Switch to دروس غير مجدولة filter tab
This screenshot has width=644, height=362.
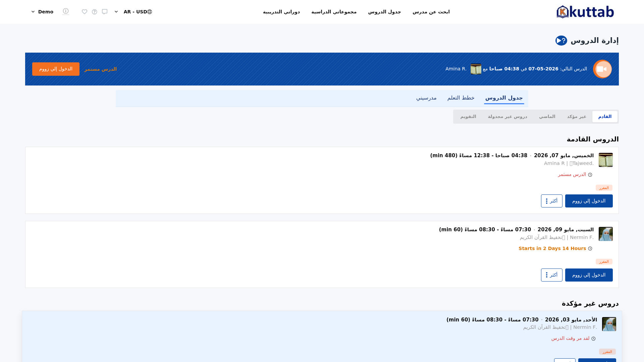[507, 117]
